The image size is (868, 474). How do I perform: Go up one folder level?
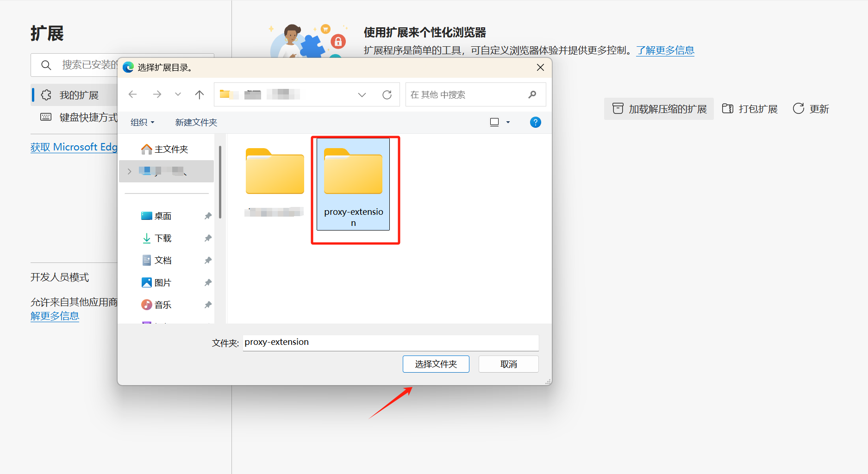pyautogui.click(x=200, y=94)
